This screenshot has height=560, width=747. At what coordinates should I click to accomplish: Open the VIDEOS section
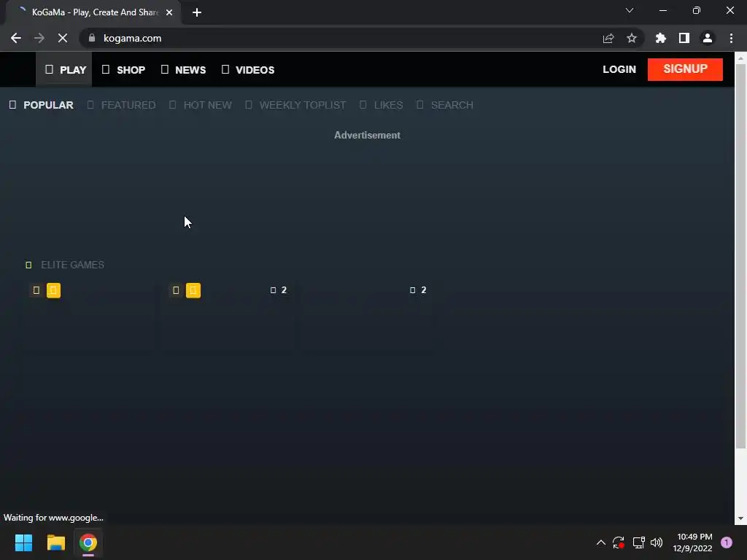(248, 69)
